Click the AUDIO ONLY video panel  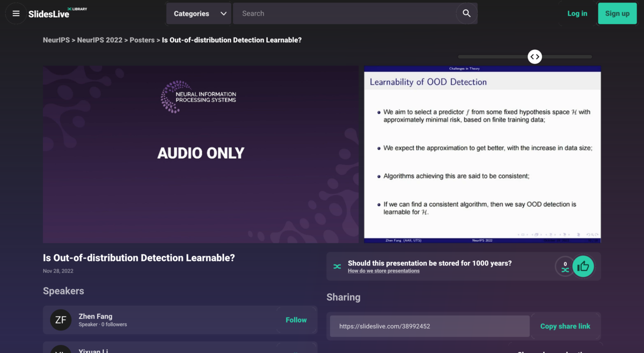pos(201,155)
